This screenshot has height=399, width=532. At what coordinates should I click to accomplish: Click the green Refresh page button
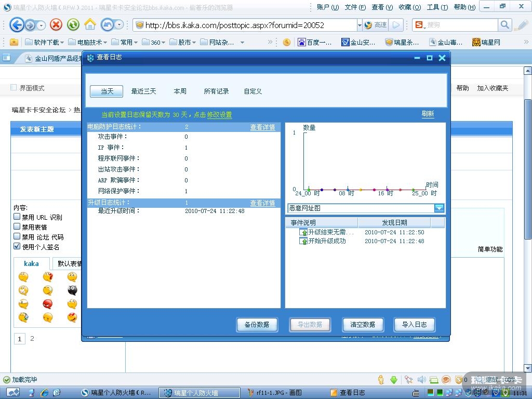click(73, 25)
